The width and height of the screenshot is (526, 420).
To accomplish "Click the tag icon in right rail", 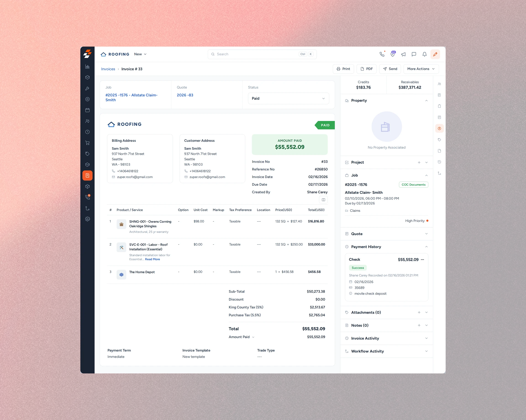I will click(439, 140).
